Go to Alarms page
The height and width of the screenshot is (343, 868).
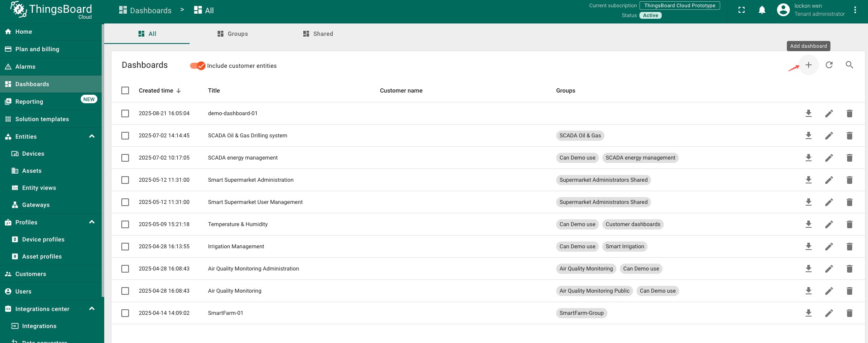point(51,67)
